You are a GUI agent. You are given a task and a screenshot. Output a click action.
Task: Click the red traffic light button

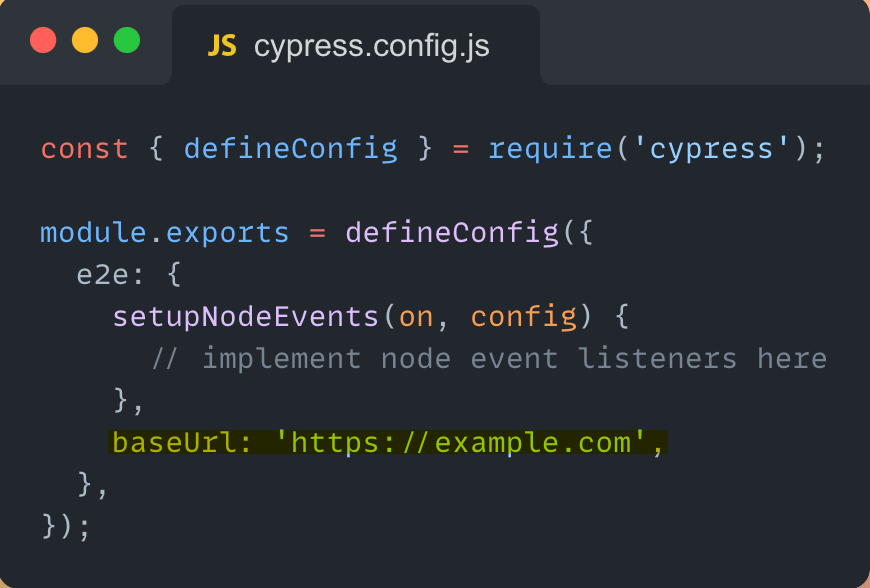tap(43, 41)
